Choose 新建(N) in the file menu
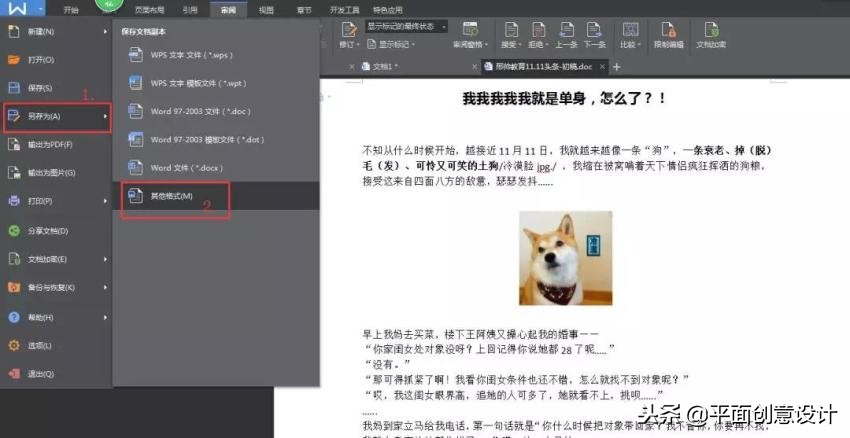 (56, 31)
